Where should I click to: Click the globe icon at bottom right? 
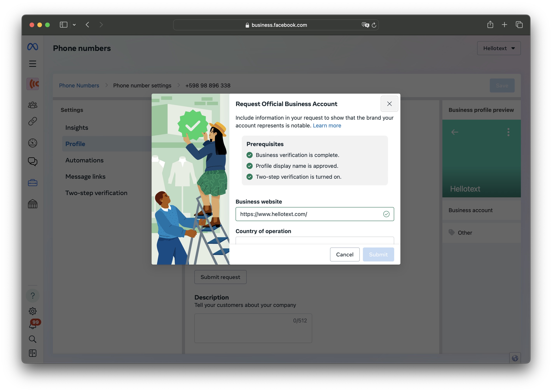[x=515, y=358]
